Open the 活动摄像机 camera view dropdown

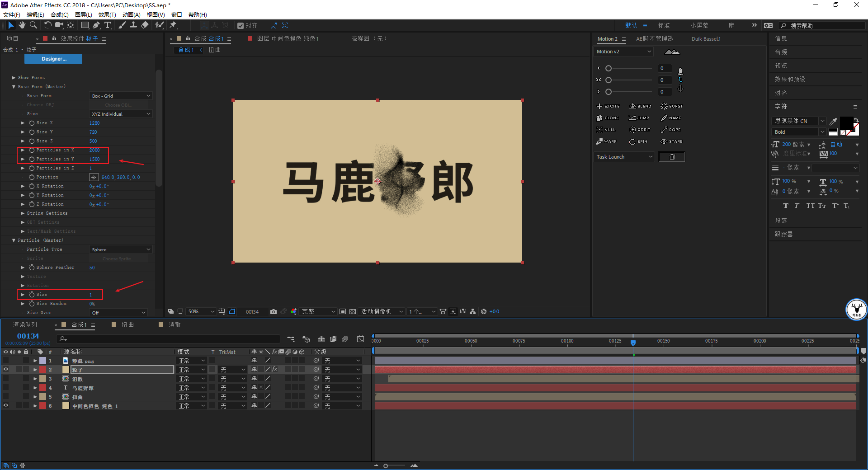point(382,312)
